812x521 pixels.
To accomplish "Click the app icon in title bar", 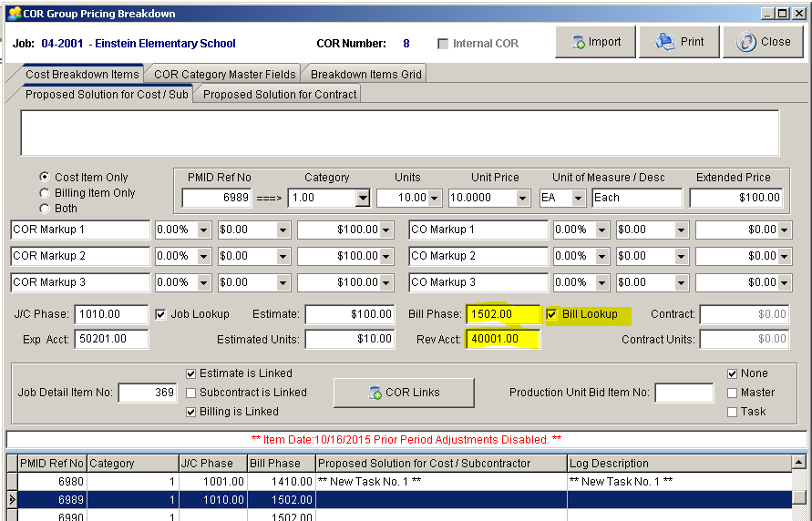I will [x=15, y=14].
